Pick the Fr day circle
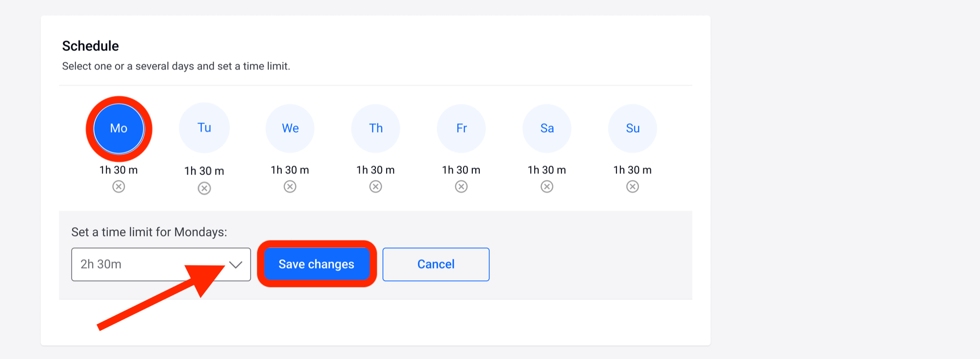This screenshot has height=359, width=980. click(461, 128)
